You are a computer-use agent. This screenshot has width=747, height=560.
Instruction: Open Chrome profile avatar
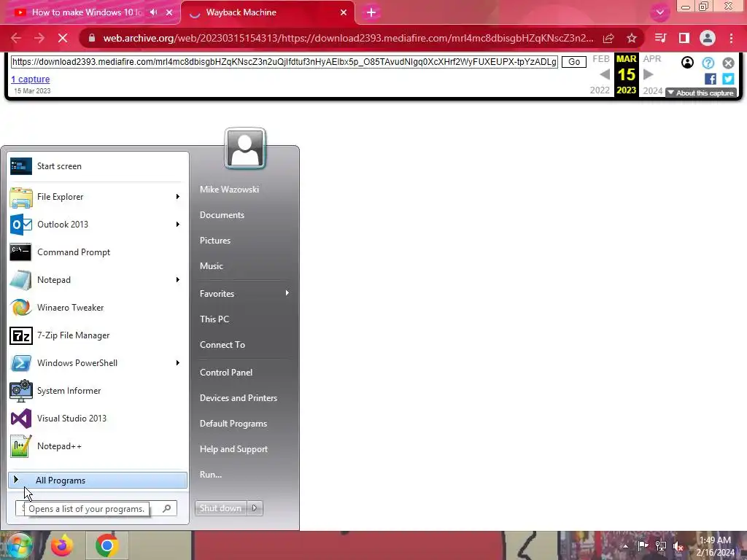coord(708,38)
